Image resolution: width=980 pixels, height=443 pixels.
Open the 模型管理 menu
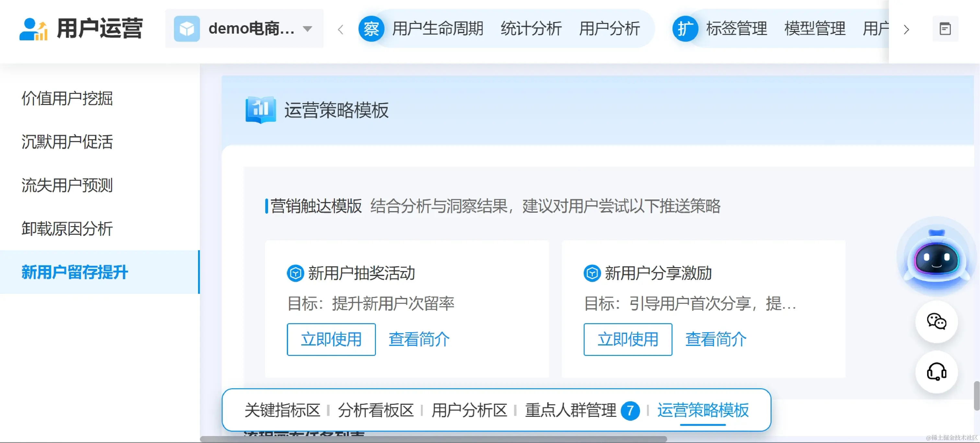[x=815, y=29]
